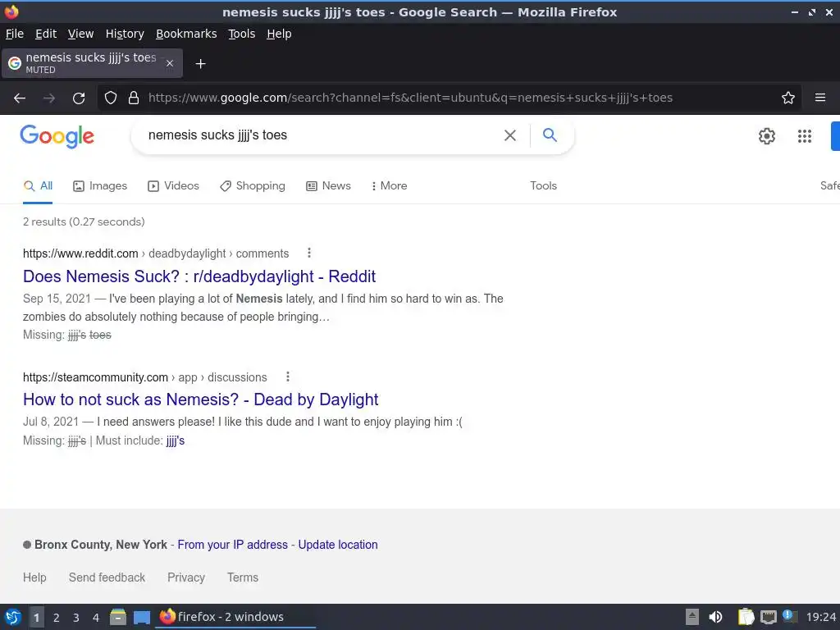This screenshot has height=630, width=840.
Task: Open the Firefox hamburger menu
Action: point(819,98)
